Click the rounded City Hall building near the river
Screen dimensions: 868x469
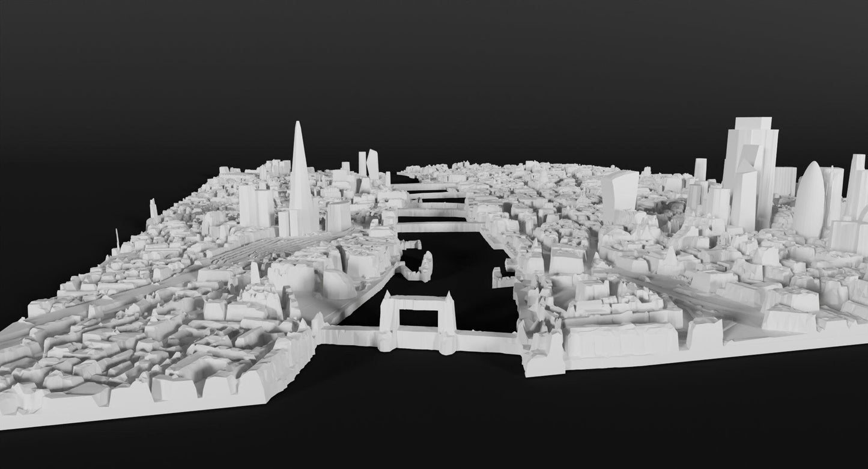(339, 284)
